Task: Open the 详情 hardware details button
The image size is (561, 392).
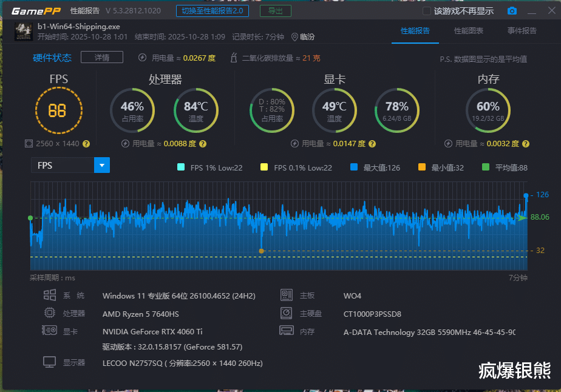Action: point(102,57)
